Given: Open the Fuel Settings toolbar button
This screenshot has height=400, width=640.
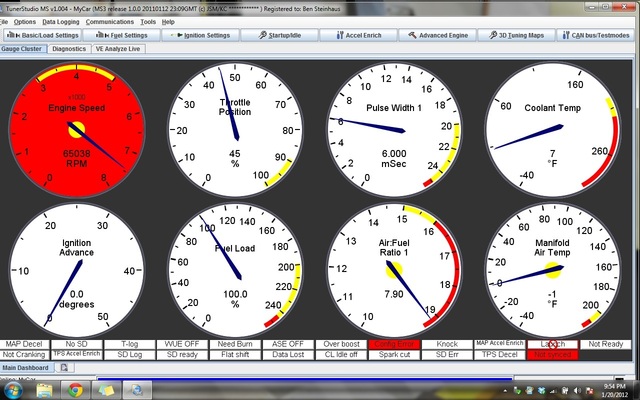Looking at the screenshot, I should click(x=121, y=36).
